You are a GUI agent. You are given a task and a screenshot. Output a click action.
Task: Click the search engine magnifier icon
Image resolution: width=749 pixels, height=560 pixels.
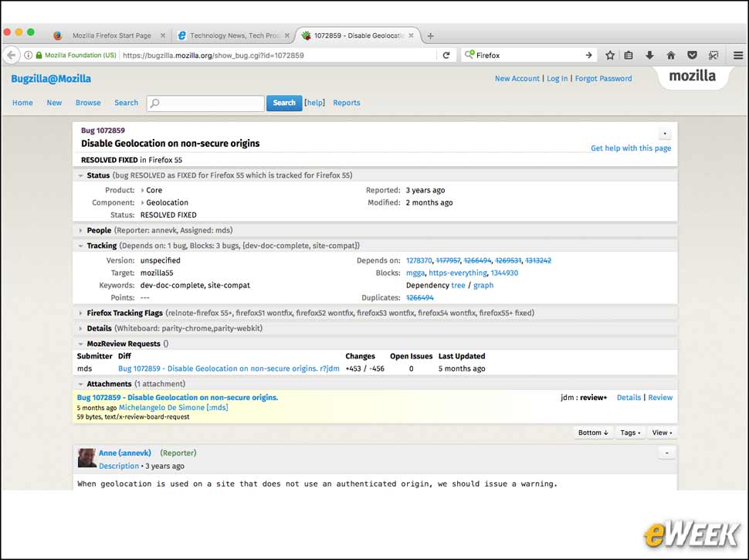point(469,55)
